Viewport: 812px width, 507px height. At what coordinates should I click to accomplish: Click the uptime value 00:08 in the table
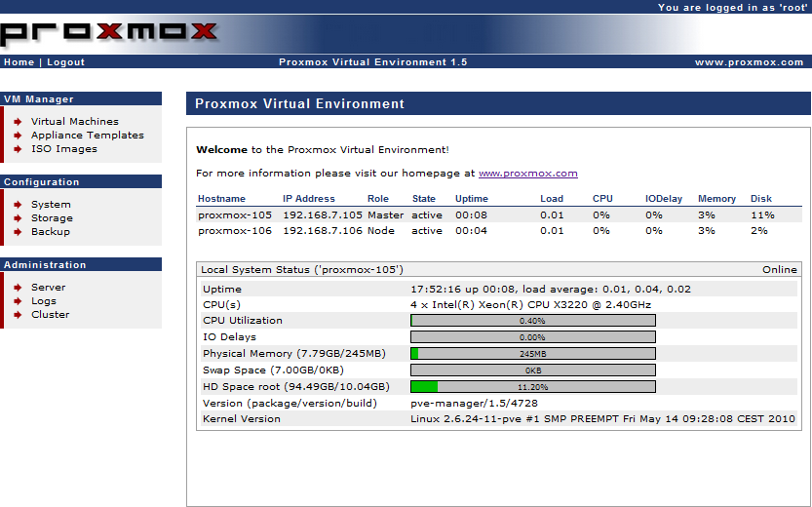pos(471,214)
